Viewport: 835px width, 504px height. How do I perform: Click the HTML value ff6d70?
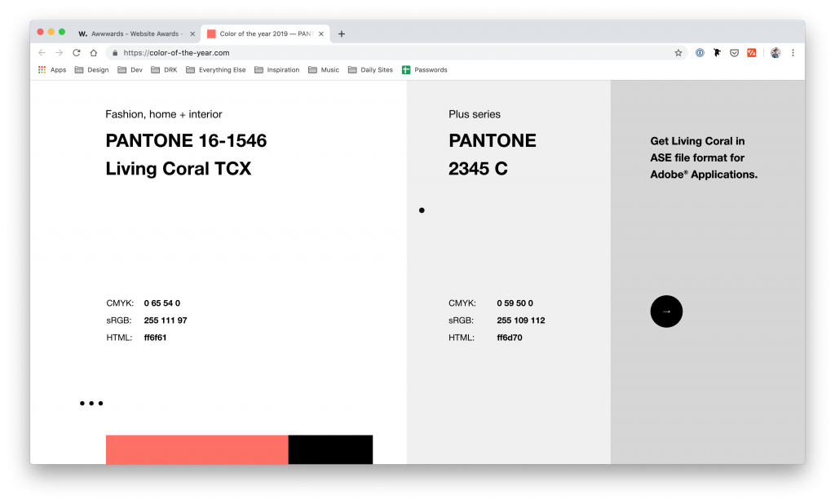coord(510,338)
